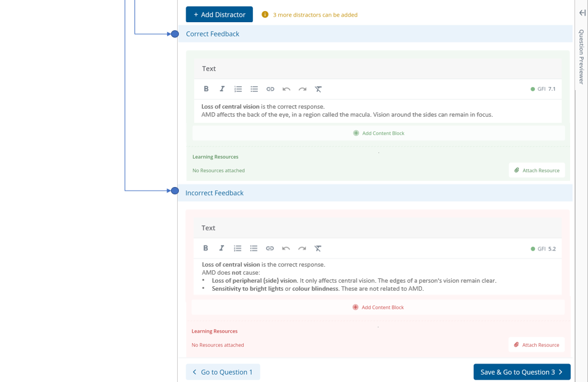Attach Resource to Incorrect Feedback
588x382 pixels.
(x=537, y=345)
